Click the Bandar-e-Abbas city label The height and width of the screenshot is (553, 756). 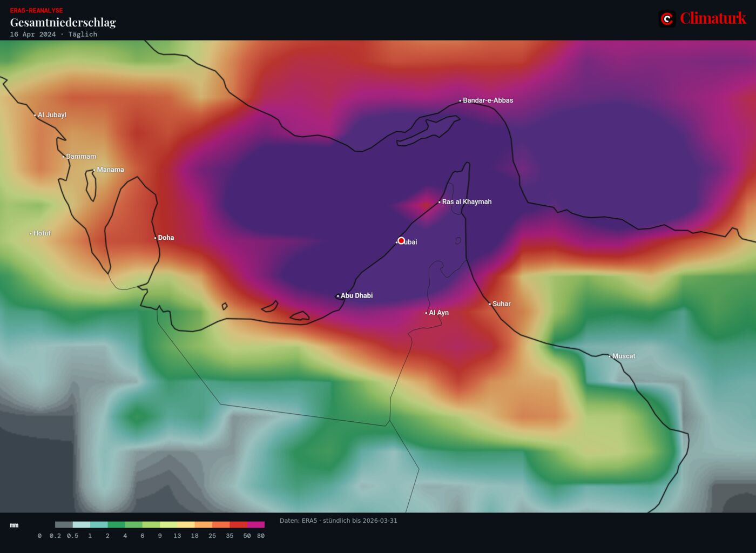pyautogui.click(x=488, y=100)
